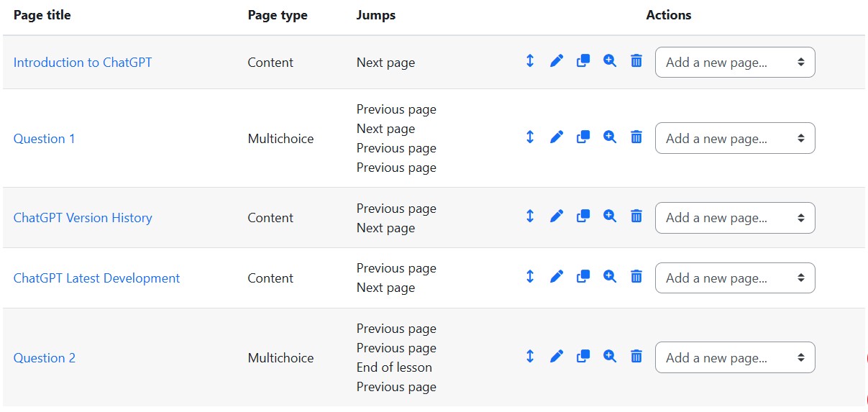Open the ChatGPT Latest Development link
Screen dimensions: 868x412
coord(96,278)
